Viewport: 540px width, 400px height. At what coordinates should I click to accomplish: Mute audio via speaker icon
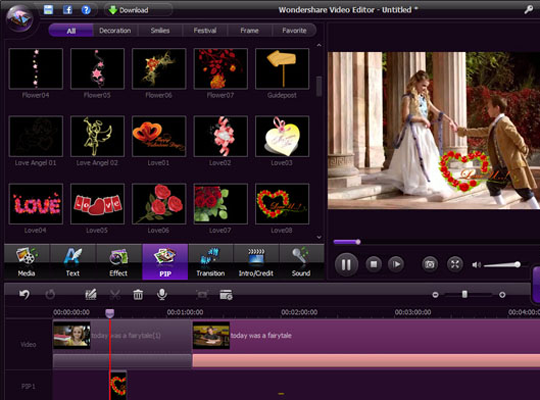[476, 265]
